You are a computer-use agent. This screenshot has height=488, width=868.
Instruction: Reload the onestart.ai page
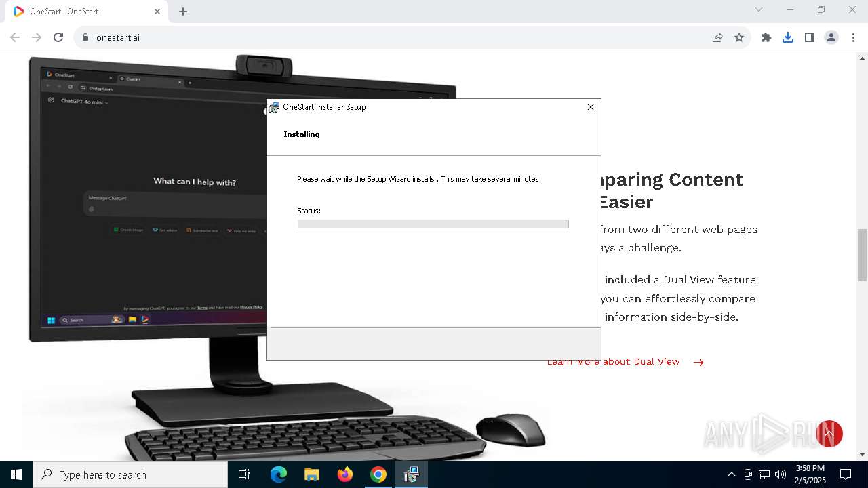58,37
